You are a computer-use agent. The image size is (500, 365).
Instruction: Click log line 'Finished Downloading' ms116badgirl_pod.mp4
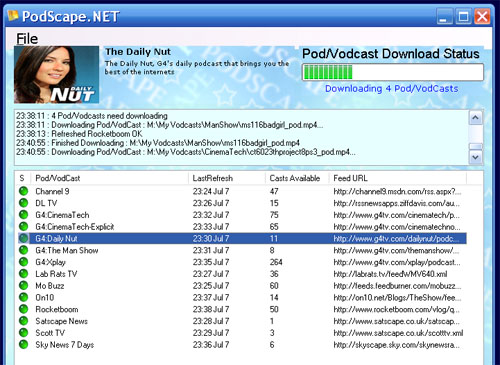(158, 143)
